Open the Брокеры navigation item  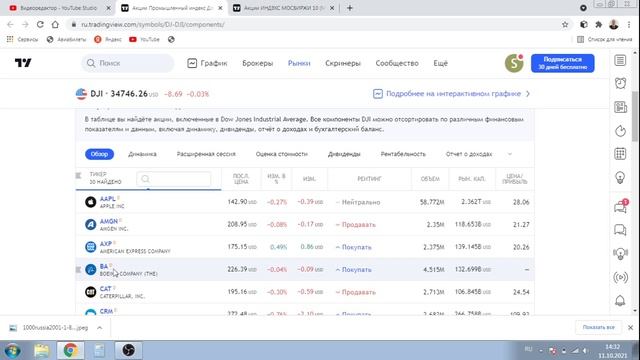point(258,63)
